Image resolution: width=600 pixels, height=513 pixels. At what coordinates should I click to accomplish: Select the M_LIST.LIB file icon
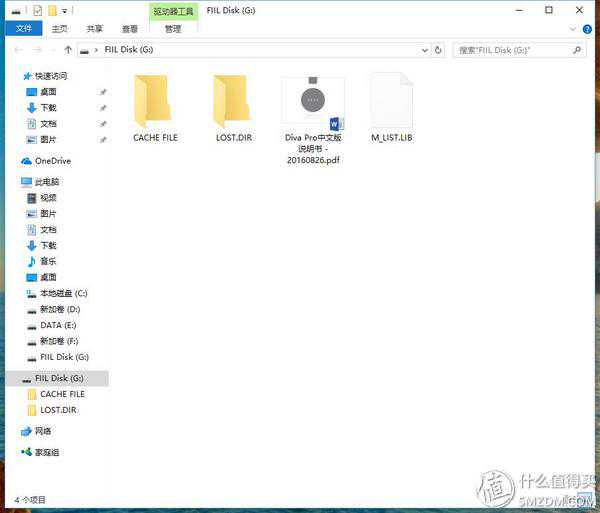[391, 101]
